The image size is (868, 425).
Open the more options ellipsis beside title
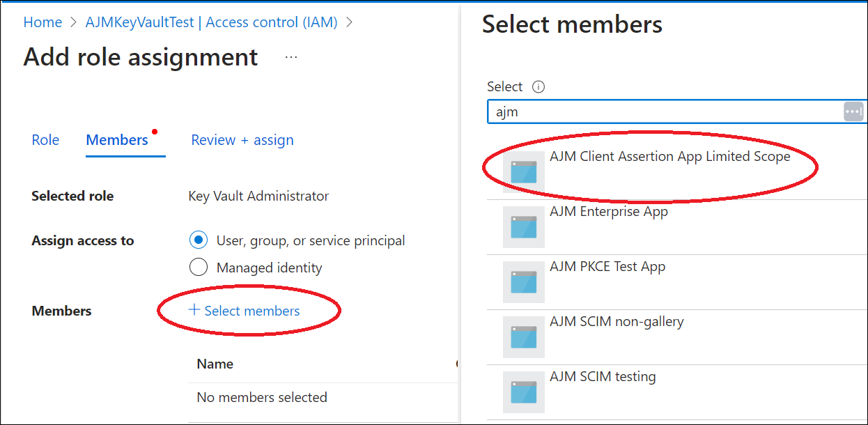(x=291, y=57)
